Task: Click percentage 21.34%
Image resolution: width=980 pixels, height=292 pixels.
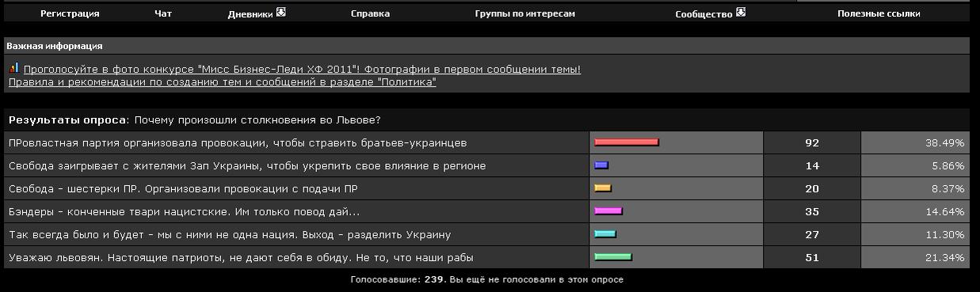Action: [944, 258]
